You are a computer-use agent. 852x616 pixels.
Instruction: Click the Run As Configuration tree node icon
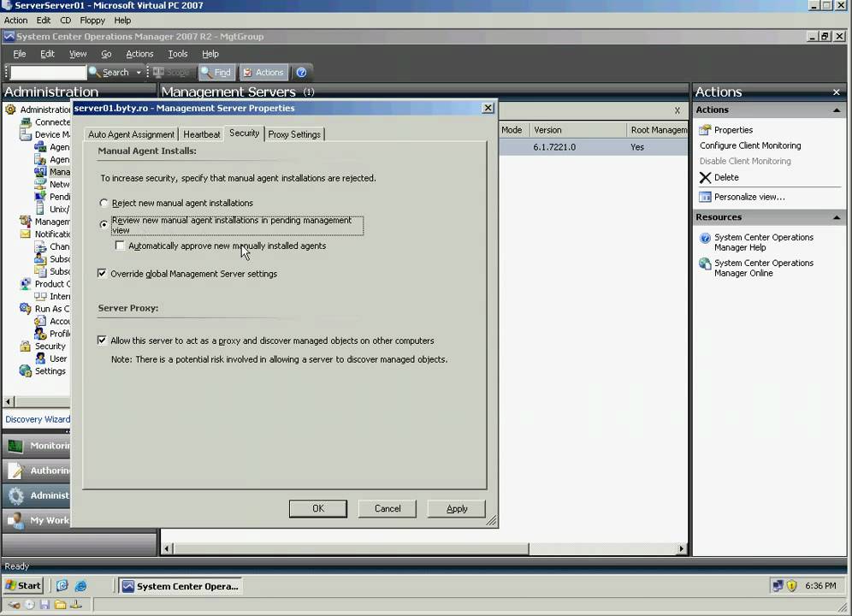pyautogui.click(x=26, y=308)
